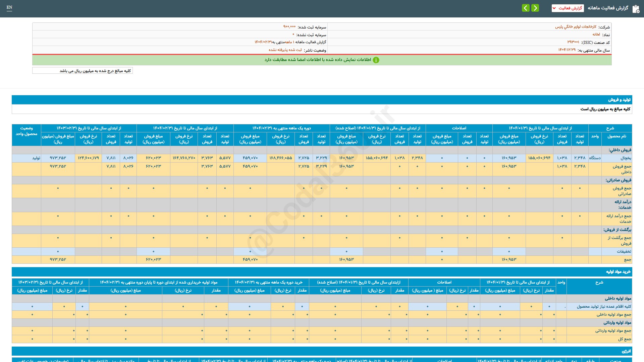Click the green info icon in notice bar
Image resolution: width=644 pixels, height=362 pixels.
376,60
